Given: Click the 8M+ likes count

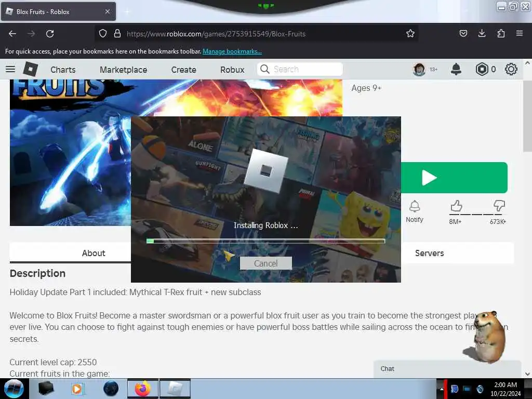Looking at the screenshot, I should point(455,221).
